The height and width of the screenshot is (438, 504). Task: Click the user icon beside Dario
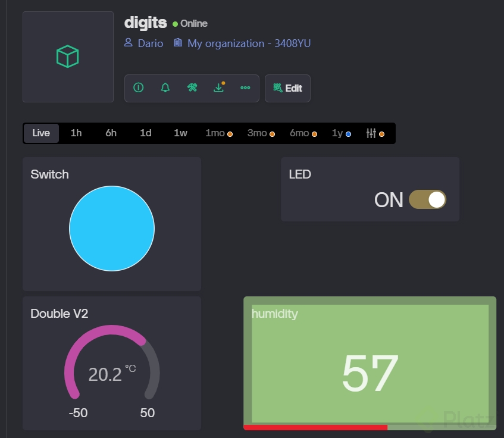click(129, 42)
